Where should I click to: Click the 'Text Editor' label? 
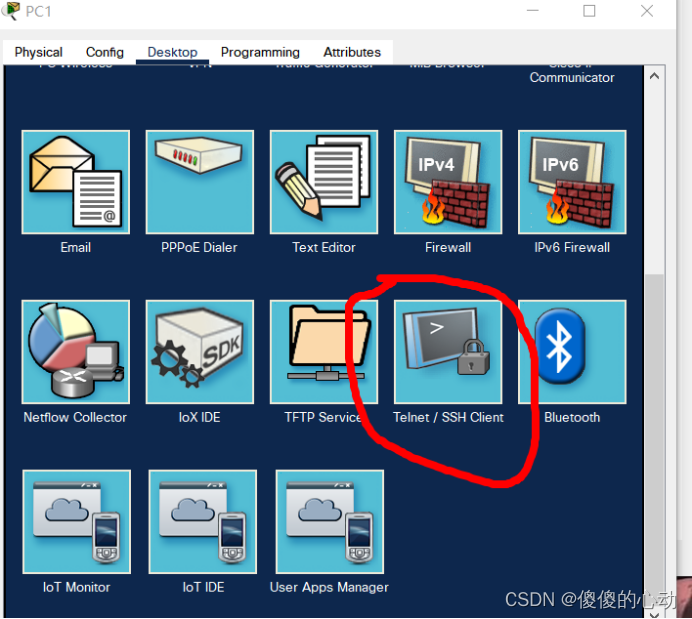click(323, 248)
